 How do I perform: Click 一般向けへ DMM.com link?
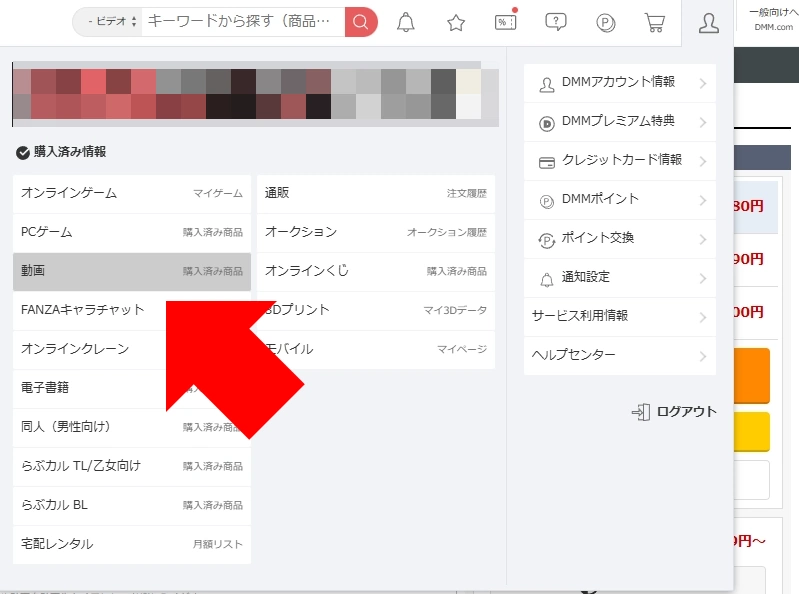[774, 19]
